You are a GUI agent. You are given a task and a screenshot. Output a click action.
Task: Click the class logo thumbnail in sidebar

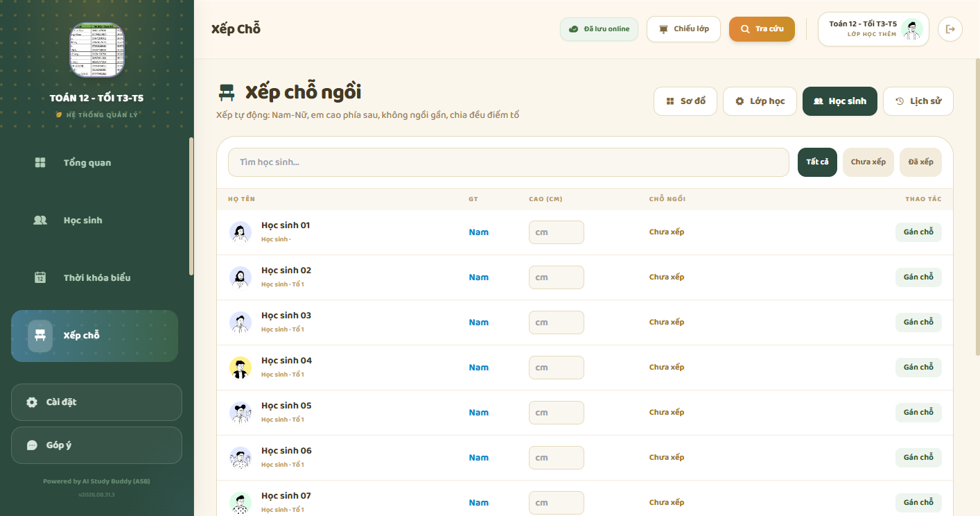97,50
